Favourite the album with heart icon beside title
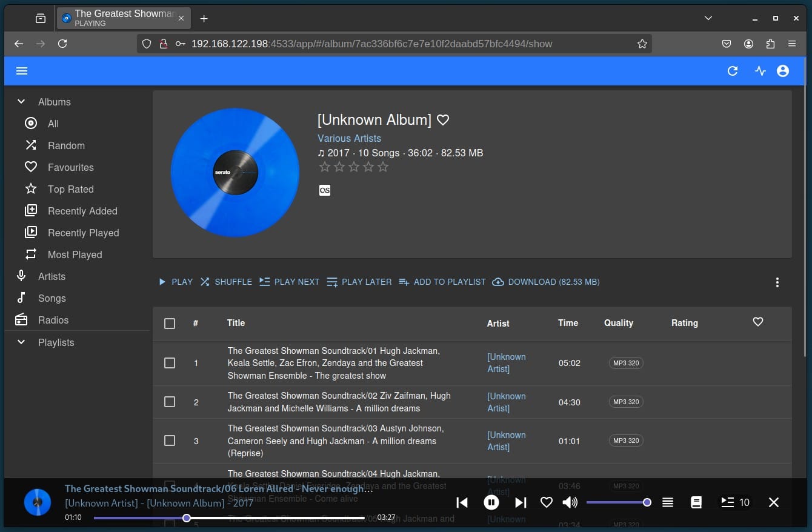The image size is (812, 532). 443,120
